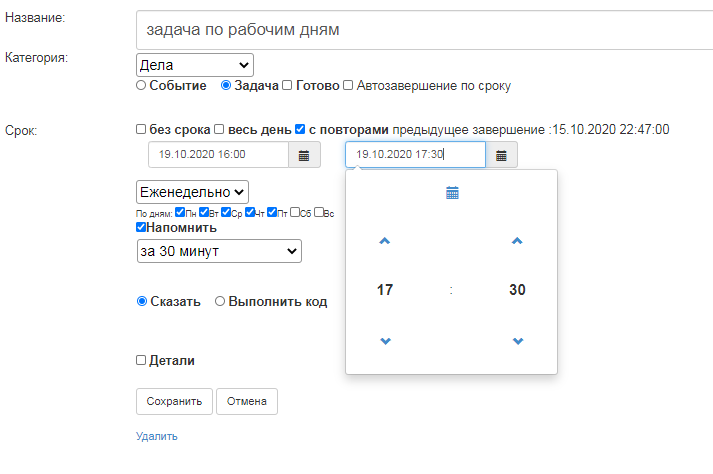
Task: Uncheck the с повторами checkbox
Action: tap(300, 129)
